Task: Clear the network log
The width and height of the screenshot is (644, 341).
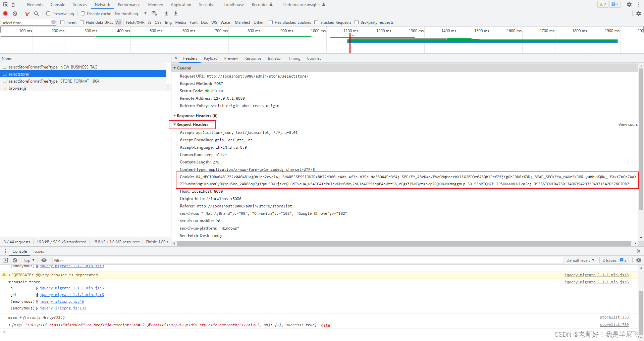Action: pyautogui.click(x=15, y=14)
